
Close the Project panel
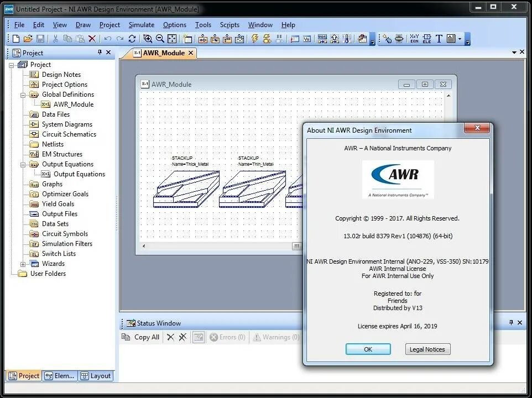108,52
